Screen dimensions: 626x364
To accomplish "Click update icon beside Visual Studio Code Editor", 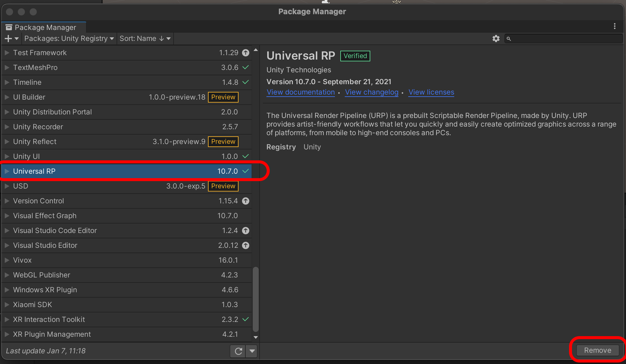I will point(246,231).
